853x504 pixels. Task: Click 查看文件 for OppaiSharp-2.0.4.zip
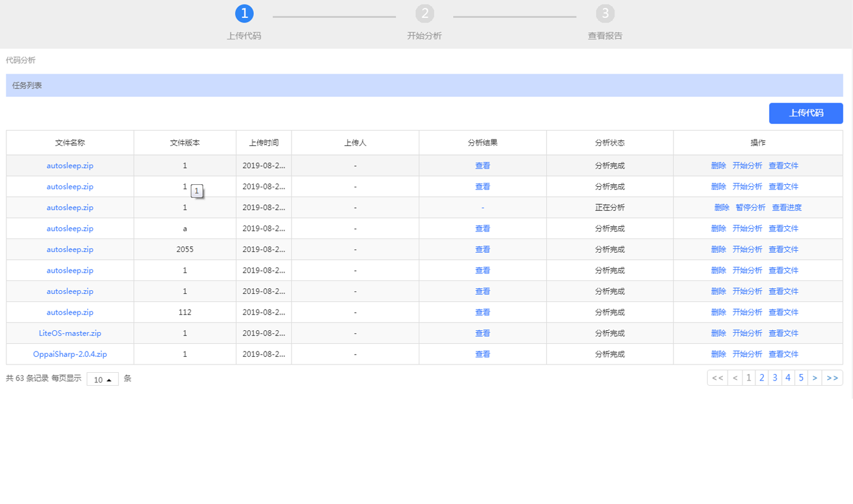[x=783, y=354]
